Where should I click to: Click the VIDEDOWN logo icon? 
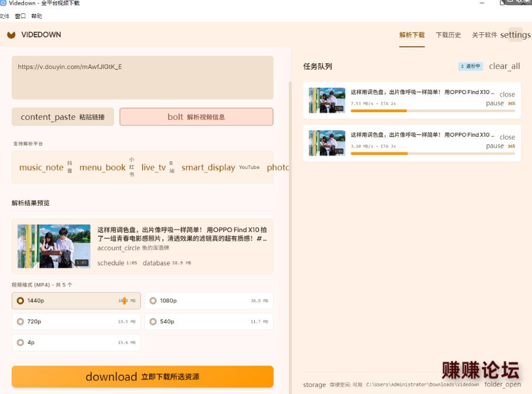pyautogui.click(x=11, y=34)
